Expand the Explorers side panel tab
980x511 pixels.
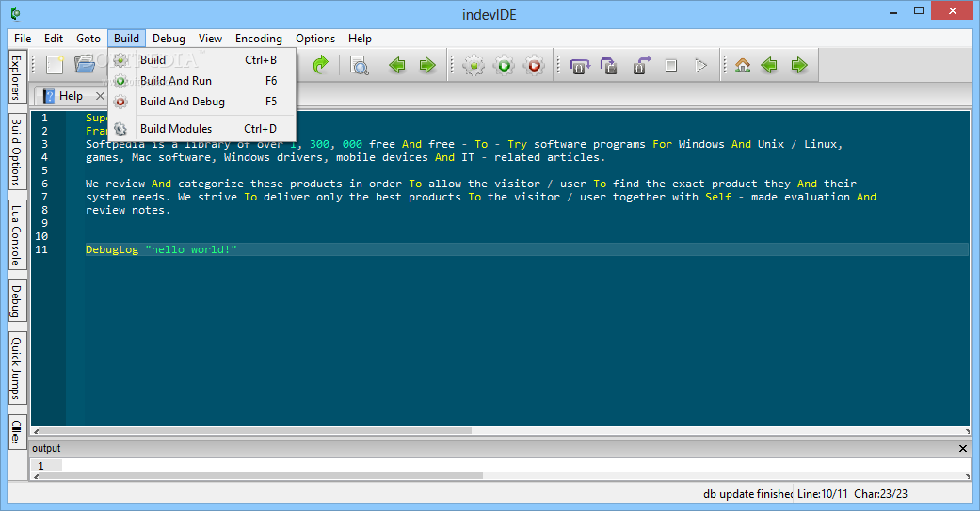point(17,78)
